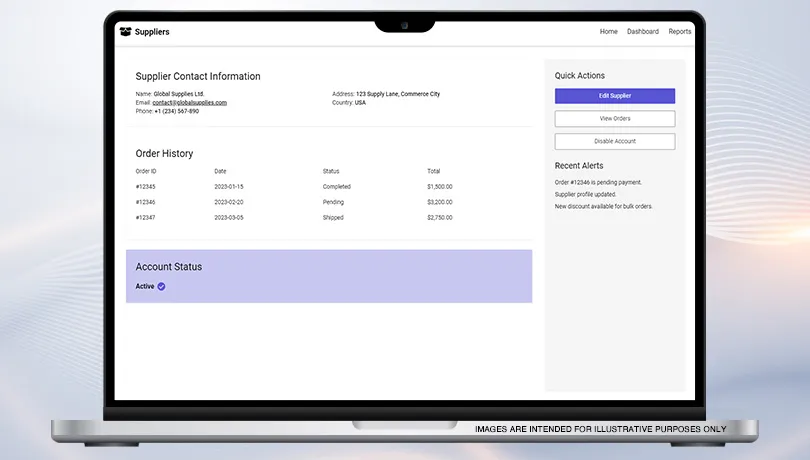Open the Home menu item
The height and width of the screenshot is (460, 810).
pos(608,32)
